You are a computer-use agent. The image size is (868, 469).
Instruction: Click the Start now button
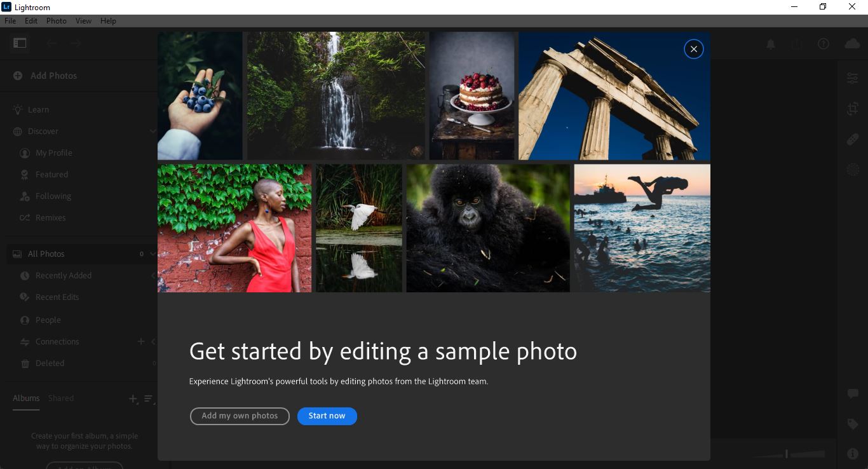click(327, 416)
